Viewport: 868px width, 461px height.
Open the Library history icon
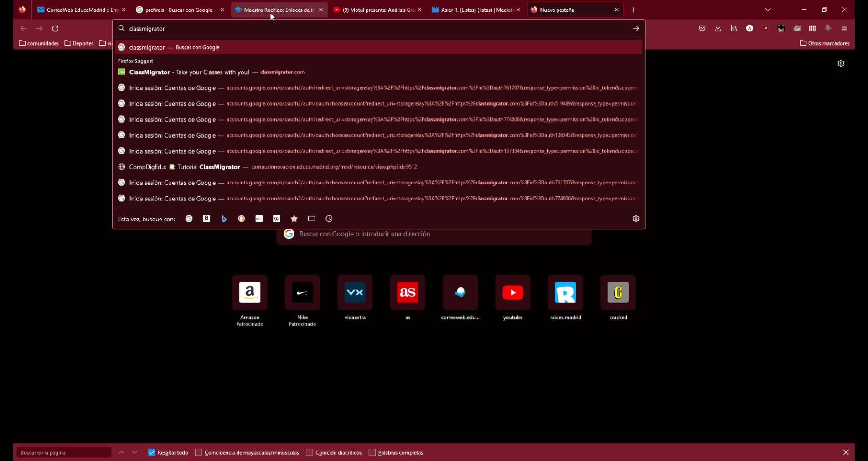pyautogui.click(x=734, y=28)
